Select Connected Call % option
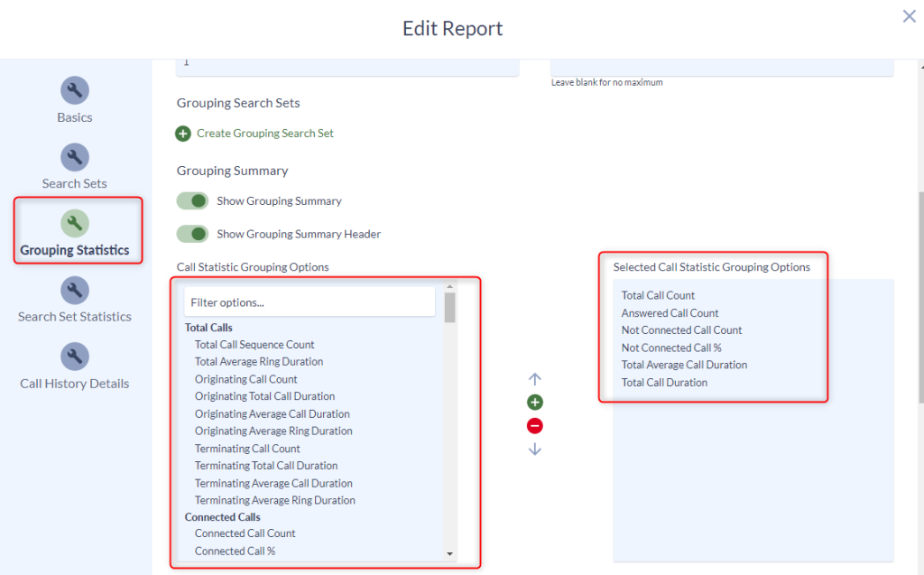The image size is (924, 575). pos(236,551)
